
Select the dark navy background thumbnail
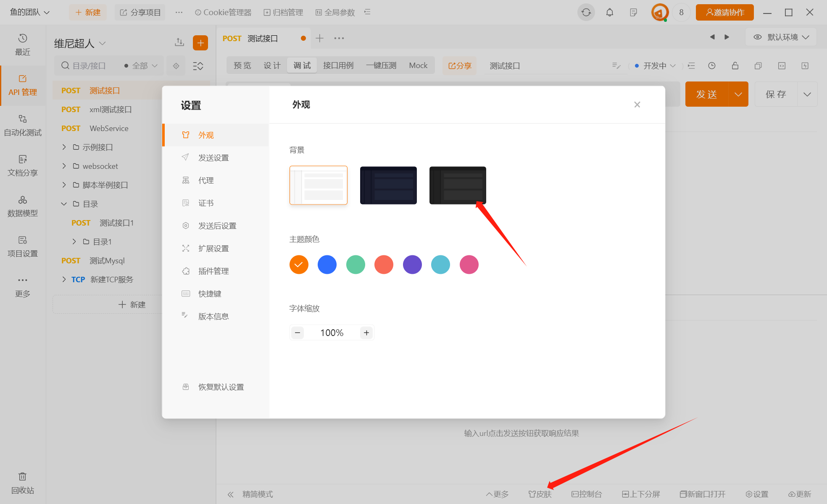pyautogui.click(x=388, y=185)
